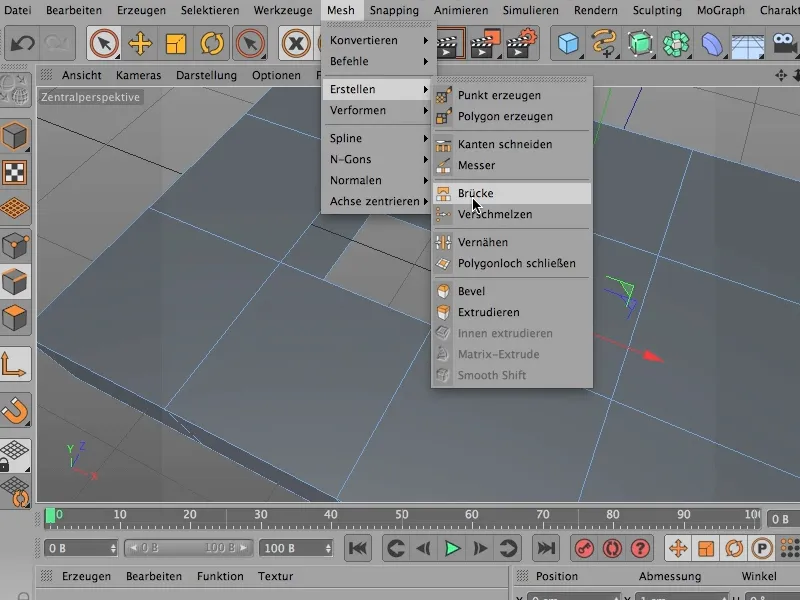Activate the Scale tool

[x=176, y=43]
